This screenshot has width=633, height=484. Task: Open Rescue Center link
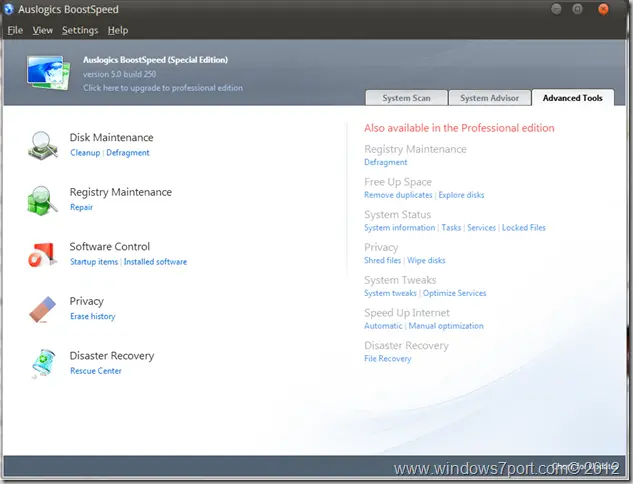tap(96, 371)
